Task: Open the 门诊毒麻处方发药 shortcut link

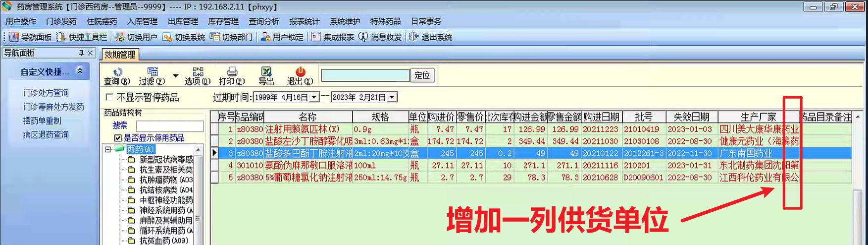Action: (53, 107)
